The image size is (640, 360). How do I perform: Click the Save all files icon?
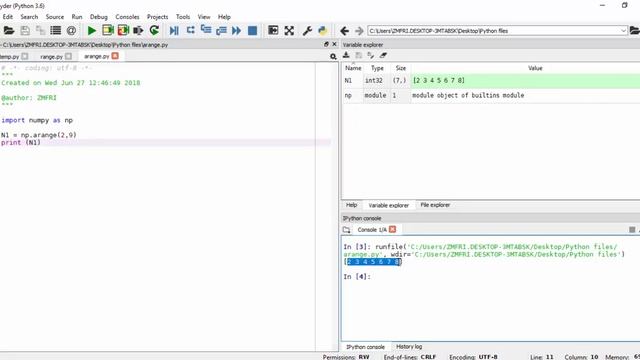pos(40,31)
